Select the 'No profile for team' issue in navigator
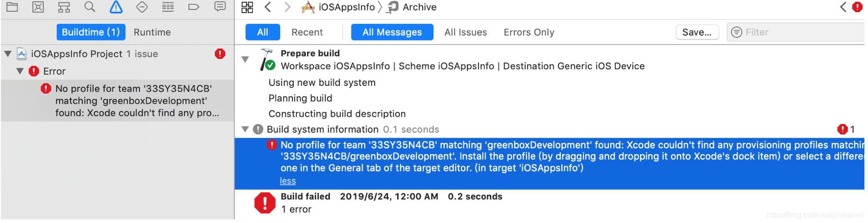The width and height of the screenshot is (868, 223). pos(117,101)
